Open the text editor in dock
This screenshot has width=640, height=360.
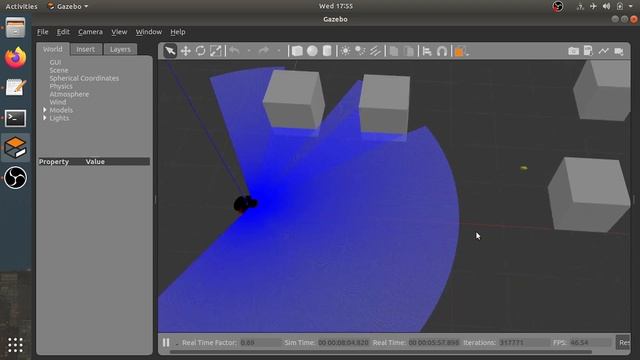[16, 88]
